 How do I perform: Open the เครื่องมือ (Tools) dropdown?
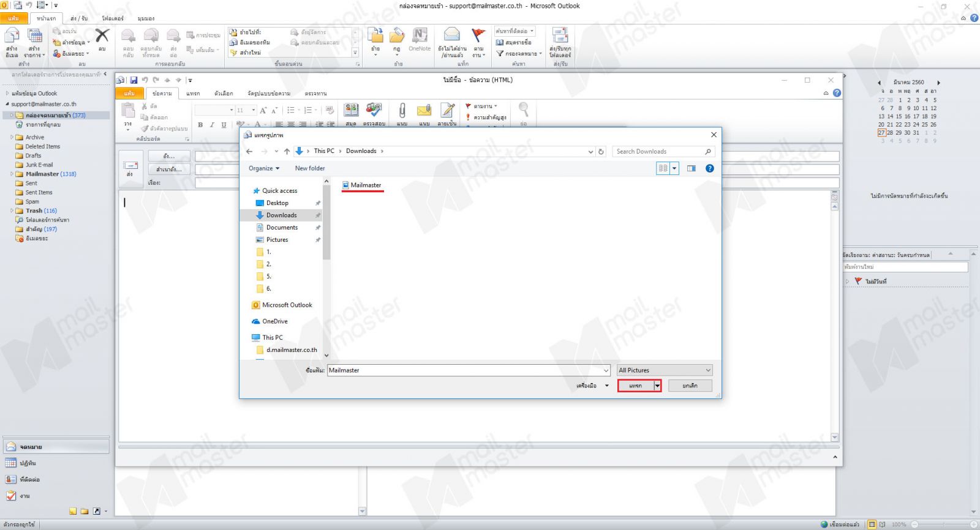[592, 386]
